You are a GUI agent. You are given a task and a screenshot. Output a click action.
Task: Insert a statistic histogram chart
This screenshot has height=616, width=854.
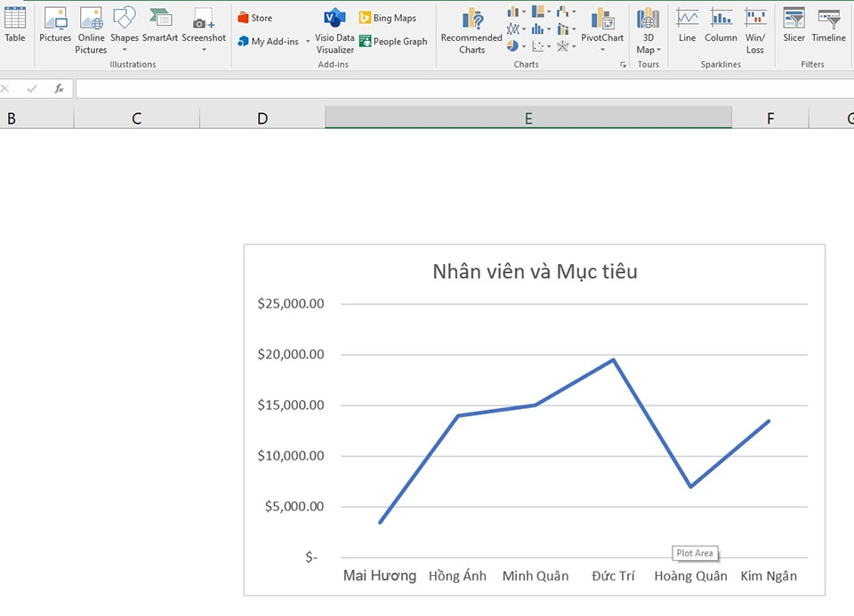pyautogui.click(x=541, y=28)
